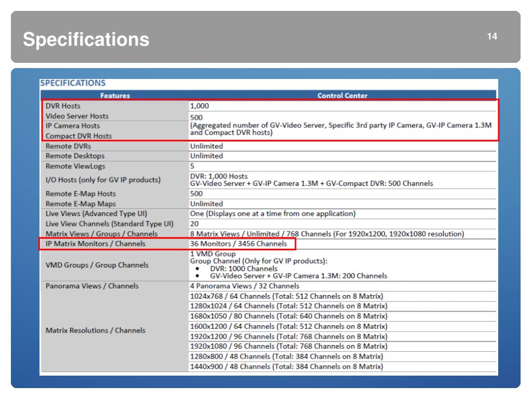532x399 pixels.
Task: Click "IP Matrix Monitors / Channels" label
Action: [x=96, y=244]
